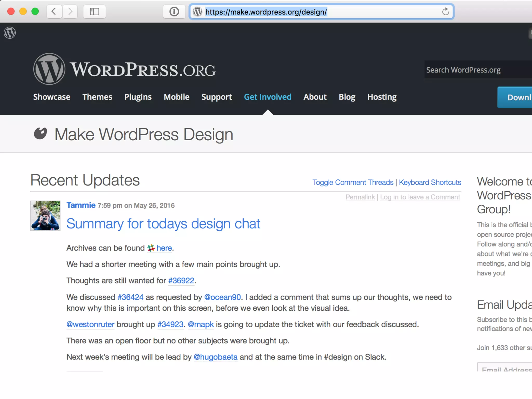Click the Safari back arrow button
This screenshot has width=532, height=399.
(54, 12)
